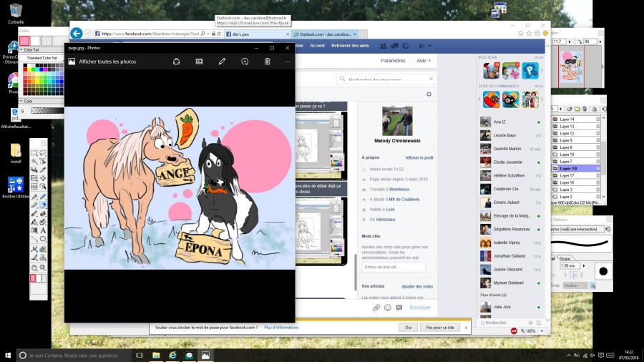The image size is (644, 362).
Task: Click the gear icon above the conversation
Action: click(x=429, y=94)
